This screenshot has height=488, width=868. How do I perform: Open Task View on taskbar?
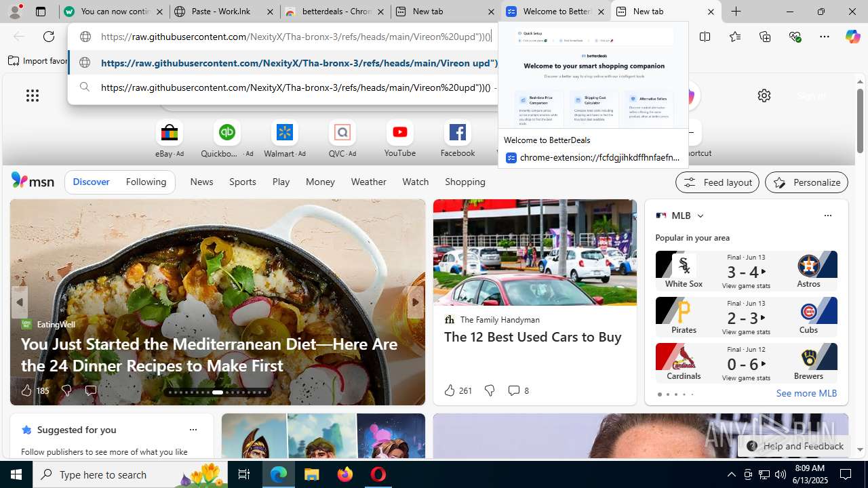tap(244, 474)
